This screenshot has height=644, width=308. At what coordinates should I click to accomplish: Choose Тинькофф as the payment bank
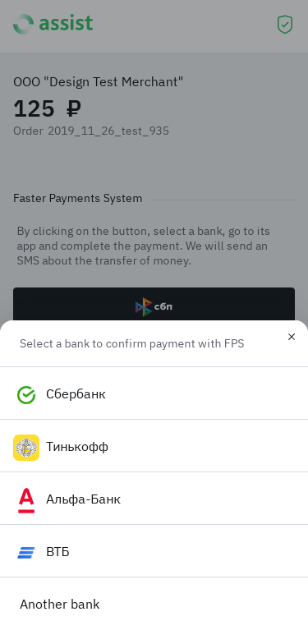(x=154, y=446)
